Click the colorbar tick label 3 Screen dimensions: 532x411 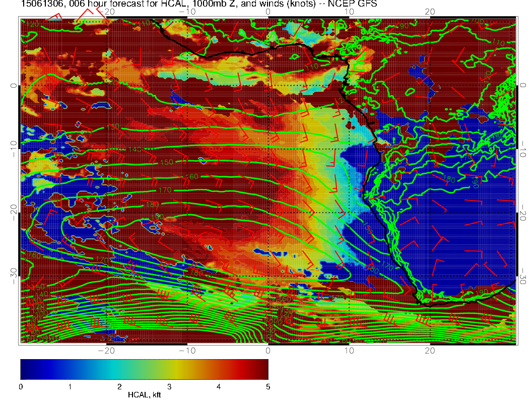tap(169, 387)
